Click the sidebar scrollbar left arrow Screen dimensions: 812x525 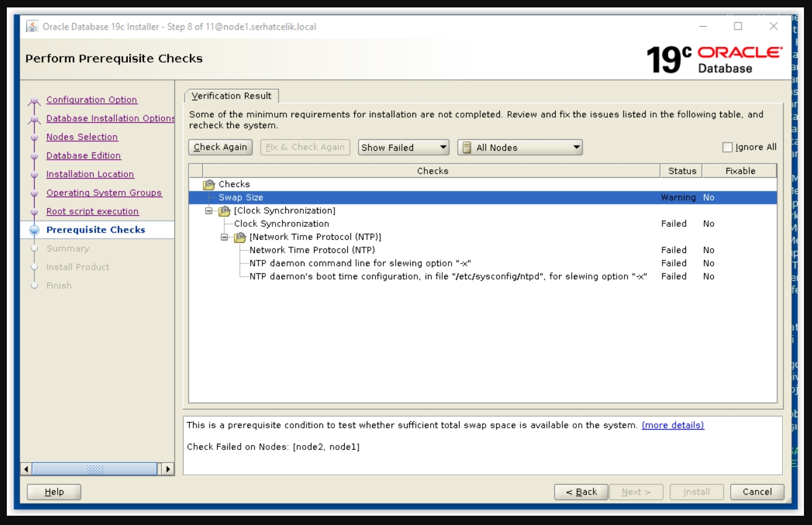pyautogui.click(x=26, y=469)
